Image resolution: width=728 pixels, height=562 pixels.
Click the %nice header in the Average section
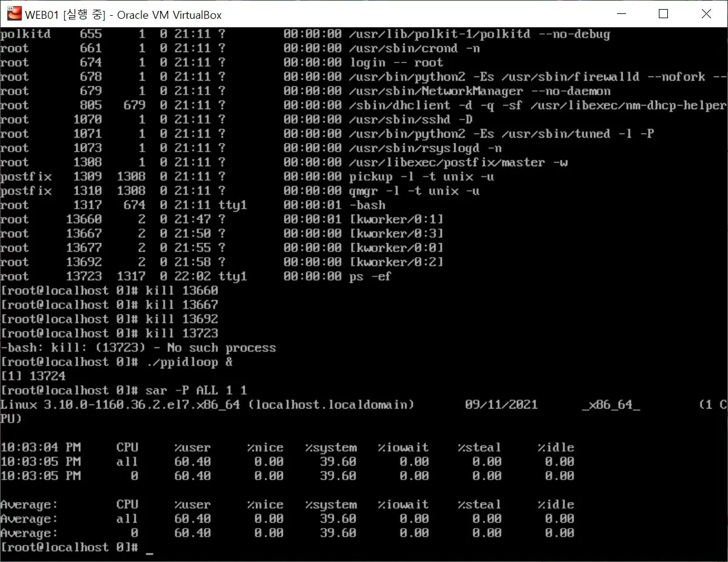pyautogui.click(x=265, y=504)
